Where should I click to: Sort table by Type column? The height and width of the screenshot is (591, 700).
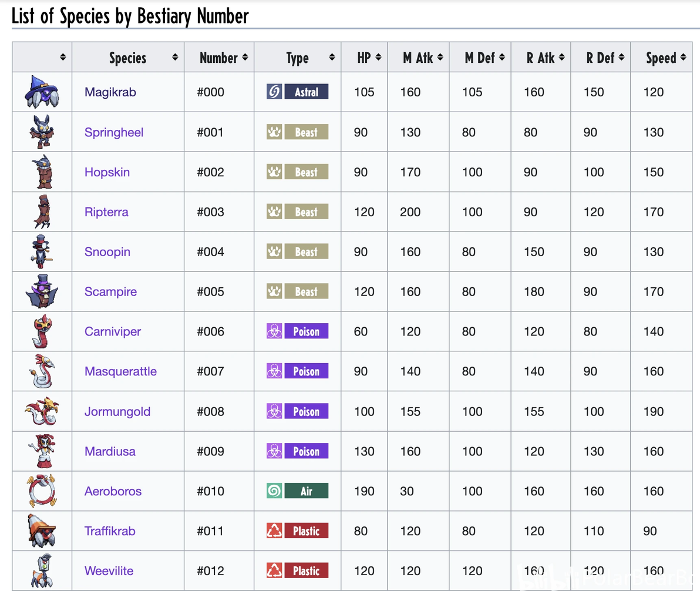point(332,58)
